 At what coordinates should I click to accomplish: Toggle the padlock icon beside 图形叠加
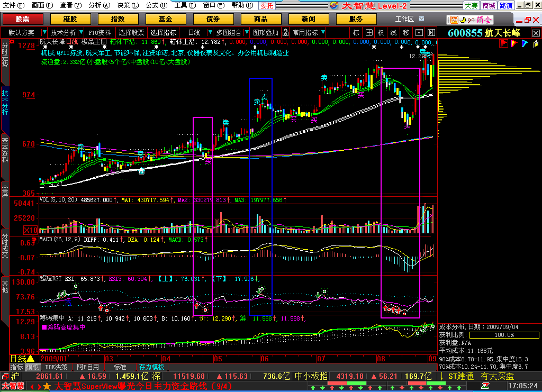(285, 33)
